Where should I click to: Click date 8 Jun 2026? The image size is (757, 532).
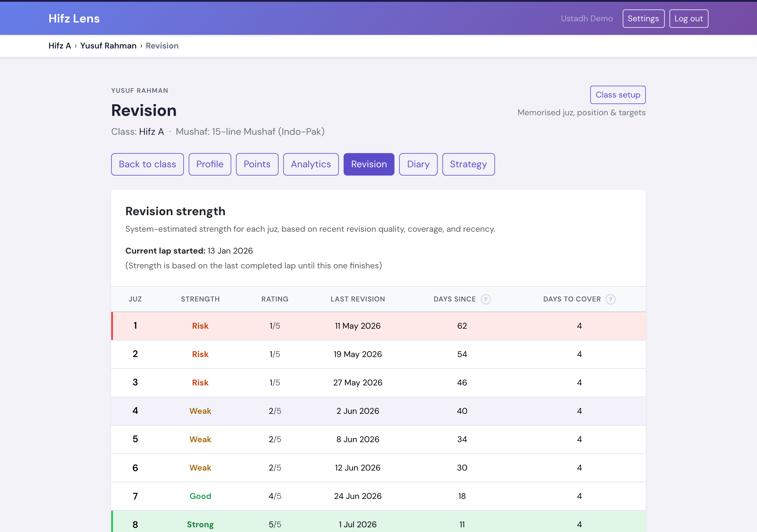(358, 439)
